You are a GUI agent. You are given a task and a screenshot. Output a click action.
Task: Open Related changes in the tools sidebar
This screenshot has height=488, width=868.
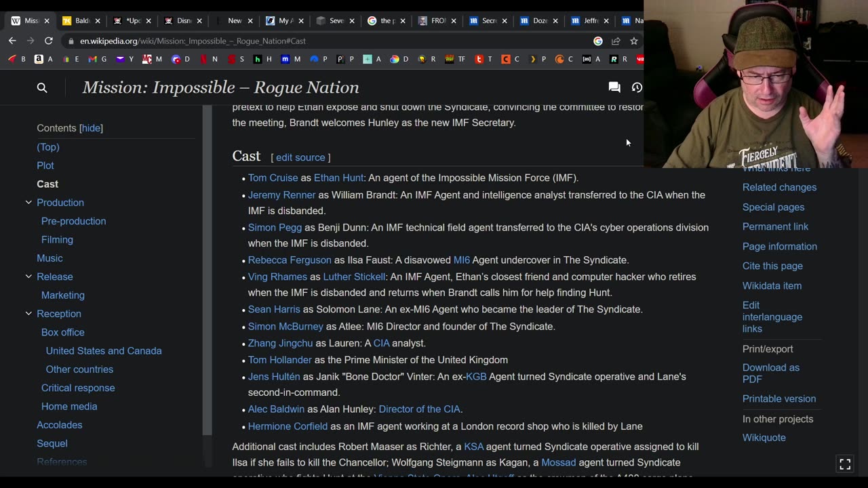pyautogui.click(x=779, y=188)
